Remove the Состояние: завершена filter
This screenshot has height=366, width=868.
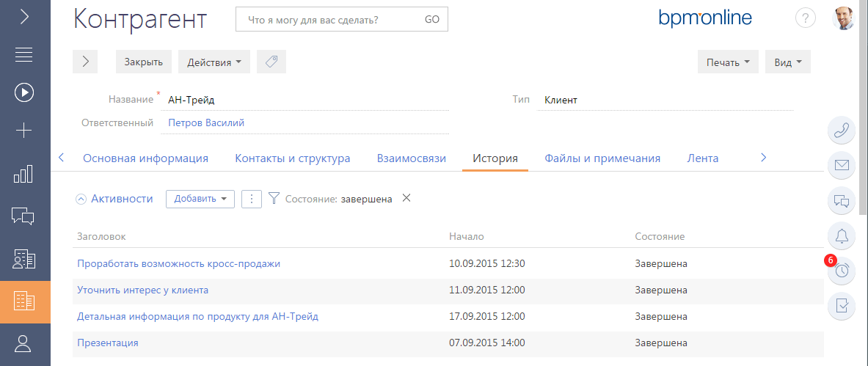click(406, 198)
